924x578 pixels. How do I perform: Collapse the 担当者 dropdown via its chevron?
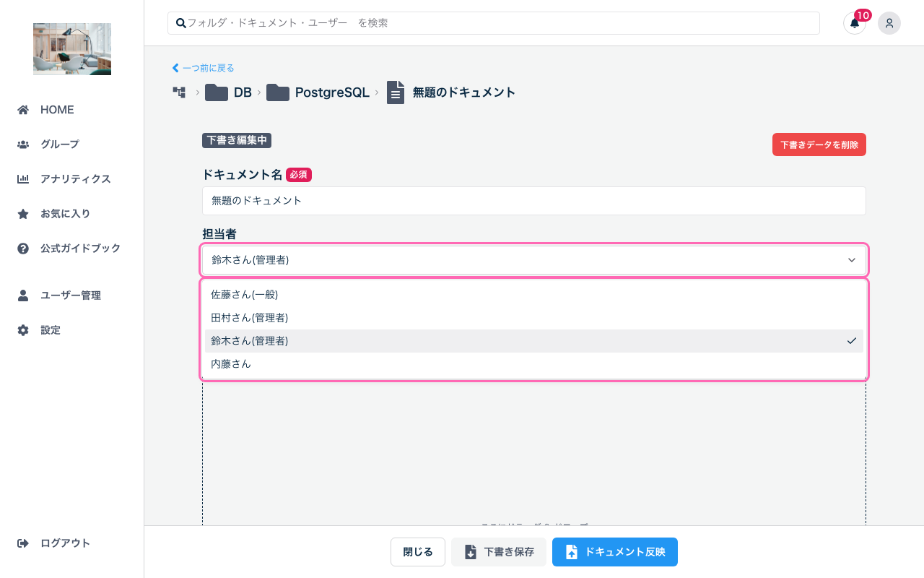(851, 259)
